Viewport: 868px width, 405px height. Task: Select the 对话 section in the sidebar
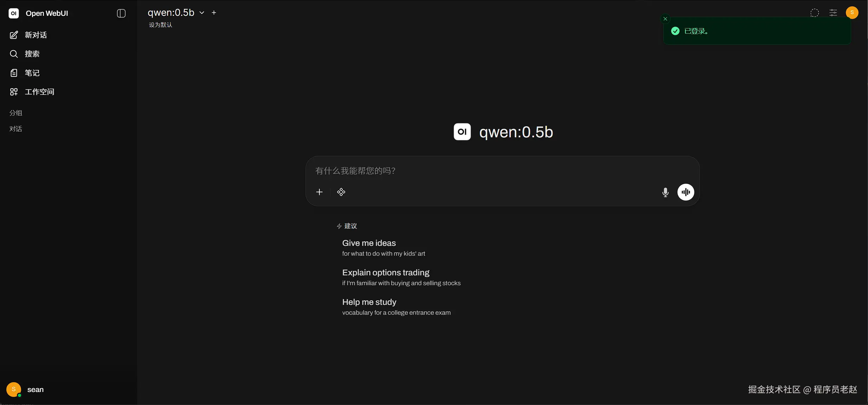tap(15, 129)
